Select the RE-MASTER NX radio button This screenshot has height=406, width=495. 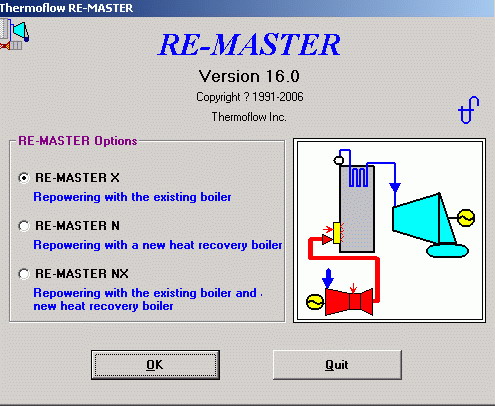(x=24, y=274)
